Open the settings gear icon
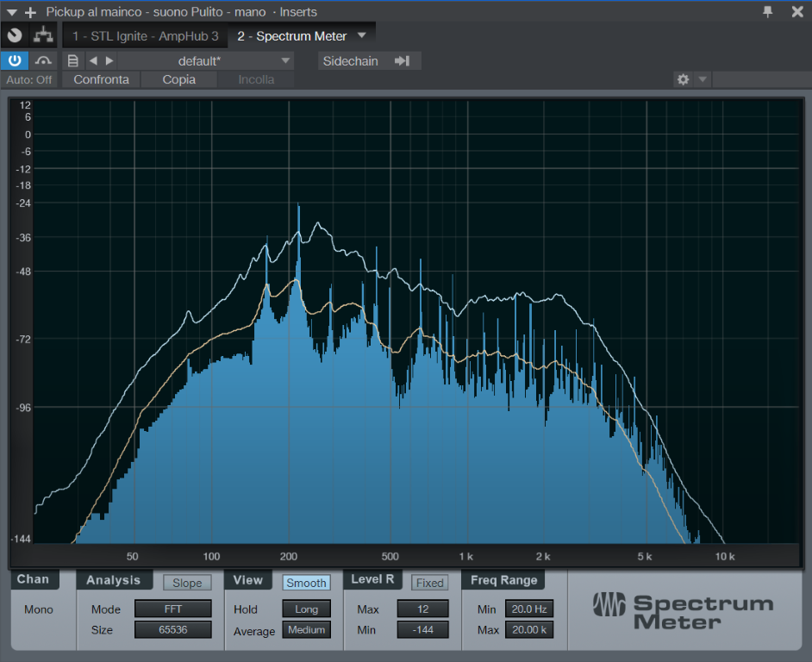Image resolution: width=812 pixels, height=662 pixels. coord(683,79)
